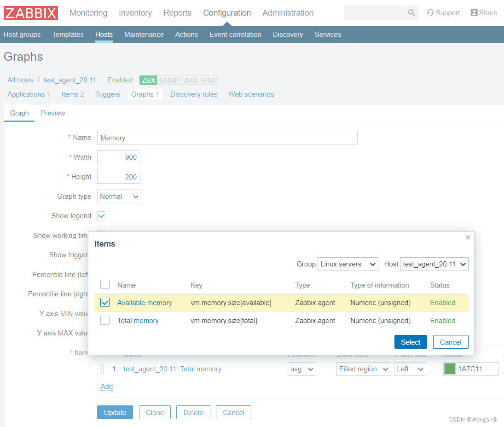This screenshot has width=504, height=427.
Task: Open the Monitoring menu
Action: point(88,13)
